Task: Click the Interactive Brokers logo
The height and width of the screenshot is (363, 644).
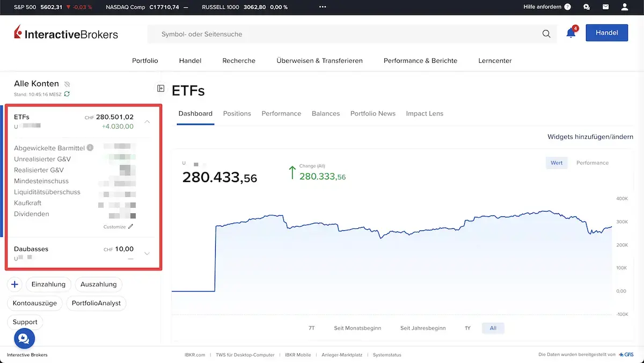Action: [66, 33]
